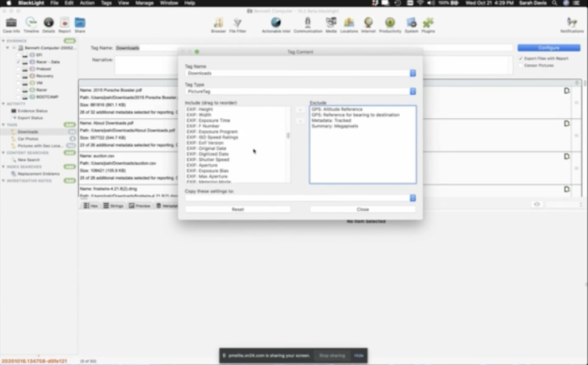The width and height of the screenshot is (588, 365).
Task: Open the Report toolbar icon
Action: tap(64, 23)
